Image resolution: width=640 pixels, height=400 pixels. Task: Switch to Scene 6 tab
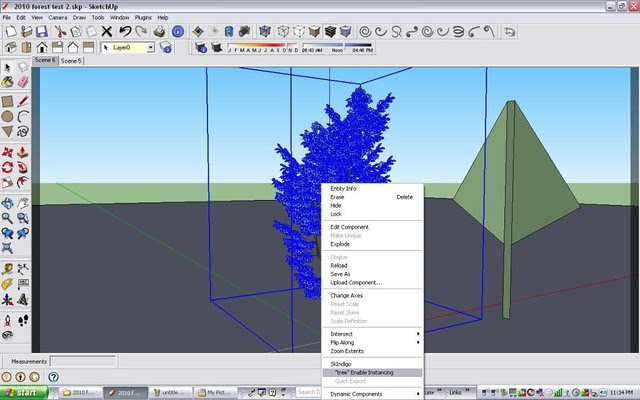(45, 60)
